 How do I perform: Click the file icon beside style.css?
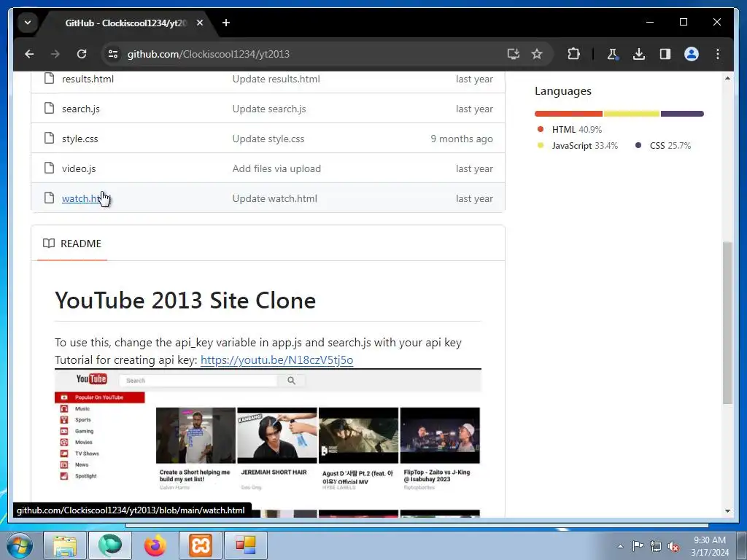(49, 138)
